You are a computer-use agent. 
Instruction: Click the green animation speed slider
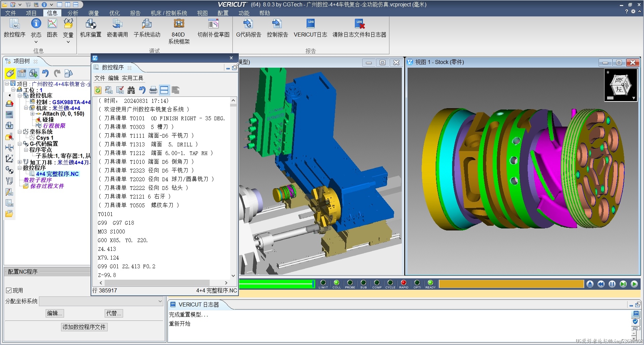click(x=277, y=284)
